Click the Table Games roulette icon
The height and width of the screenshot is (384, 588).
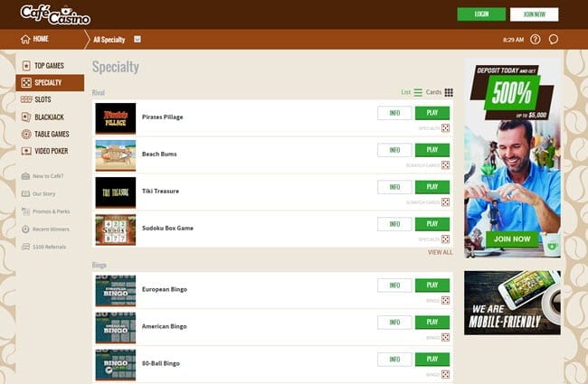[26, 134]
